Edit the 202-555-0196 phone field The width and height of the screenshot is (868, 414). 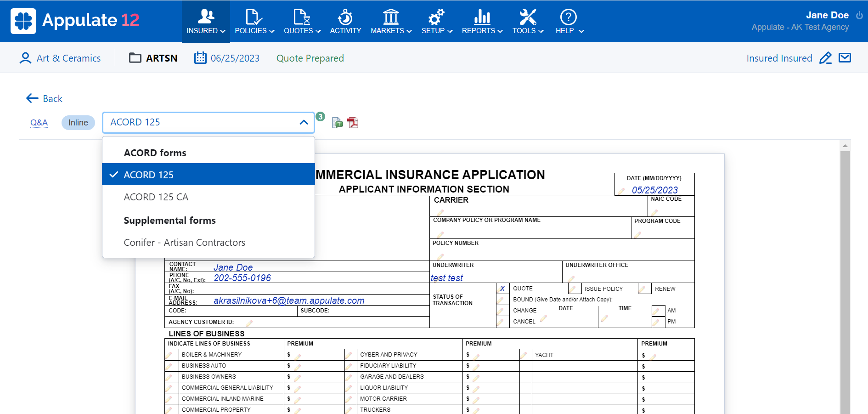tap(242, 278)
